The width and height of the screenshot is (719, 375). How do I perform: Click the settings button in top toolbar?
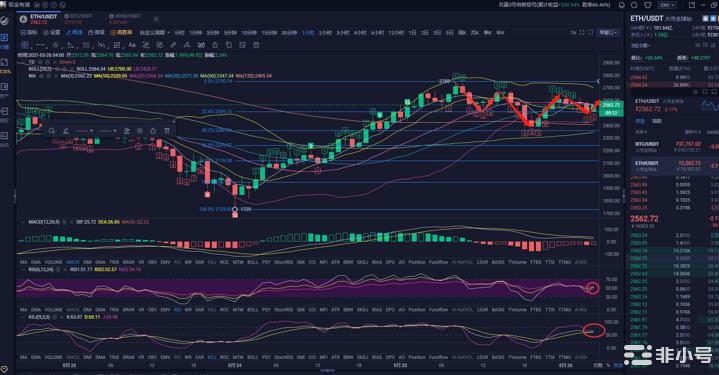coord(52,33)
